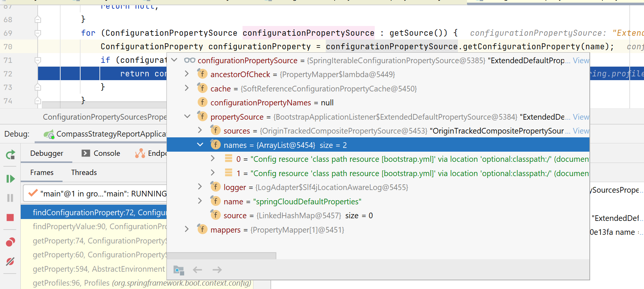The width and height of the screenshot is (644, 289).
Task: Navigate forward in the variable popup
Action: pos(217,270)
